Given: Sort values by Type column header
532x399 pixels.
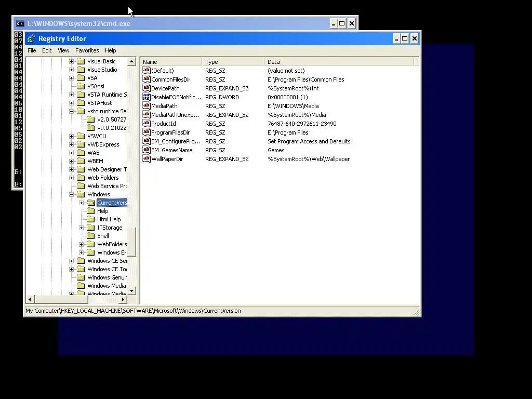Looking at the screenshot, I should tap(233, 61).
